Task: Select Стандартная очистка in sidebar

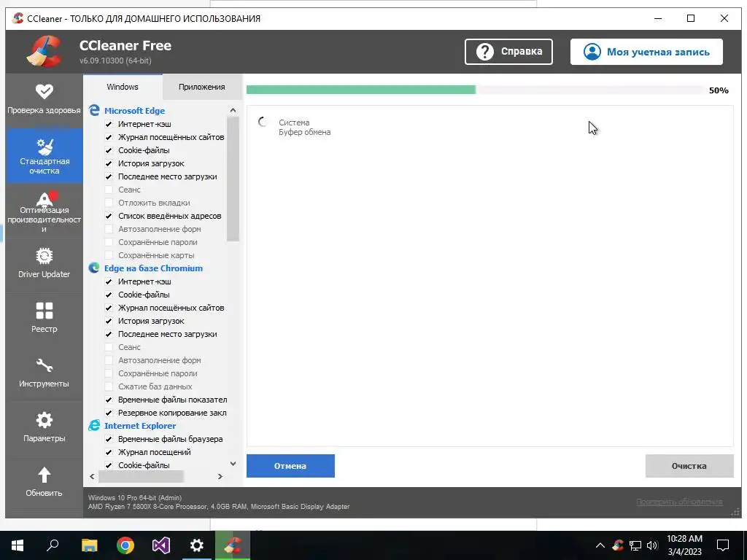Action: point(44,155)
